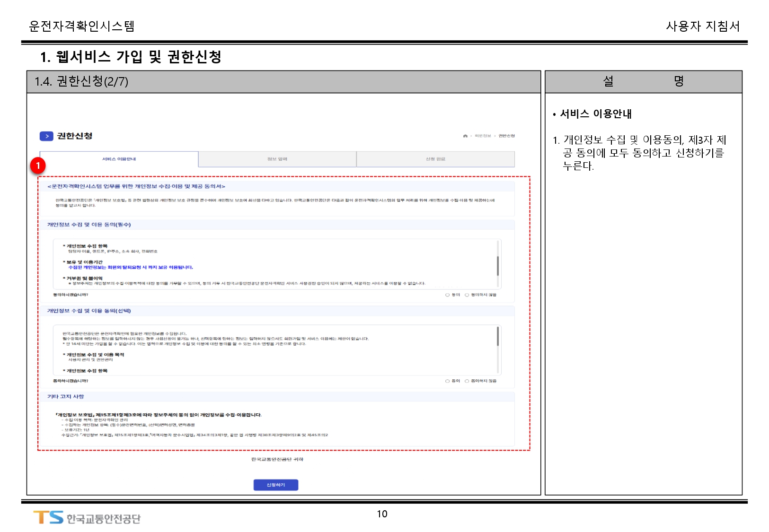Select 동의하지 않음 for optional consent (선택)
Screen dimensions: 769x532
click(467, 381)
